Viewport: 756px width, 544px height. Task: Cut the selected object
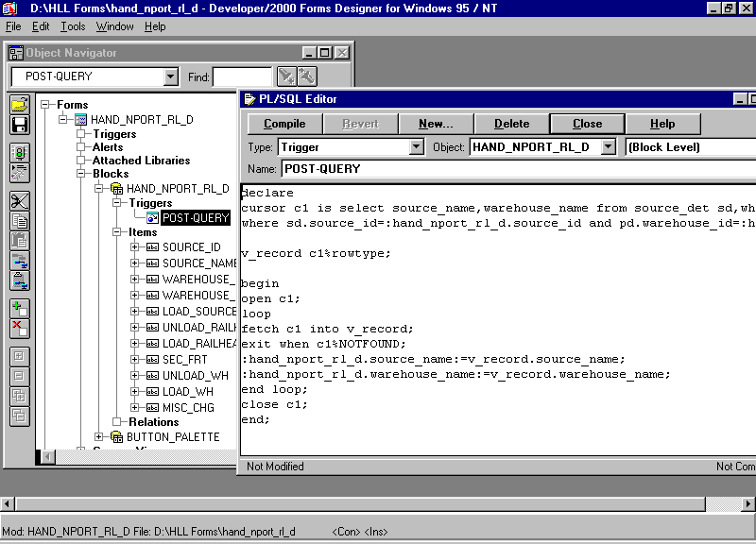(19, 201)
